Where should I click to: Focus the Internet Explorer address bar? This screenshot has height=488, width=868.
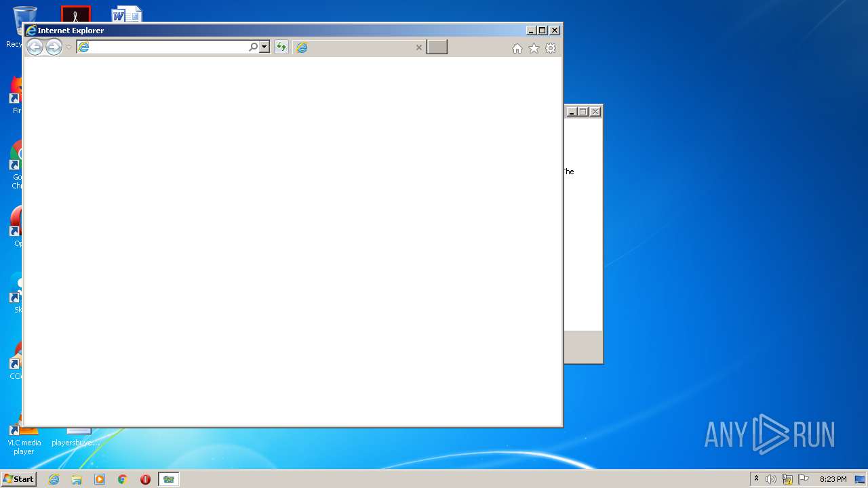pyautogui.click(x=163, y=47)
